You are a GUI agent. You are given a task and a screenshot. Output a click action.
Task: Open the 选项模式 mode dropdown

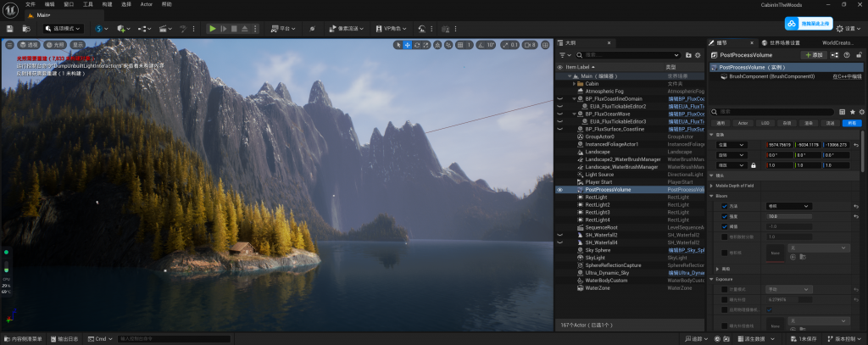pyautogui.click(x=64, y=28)
